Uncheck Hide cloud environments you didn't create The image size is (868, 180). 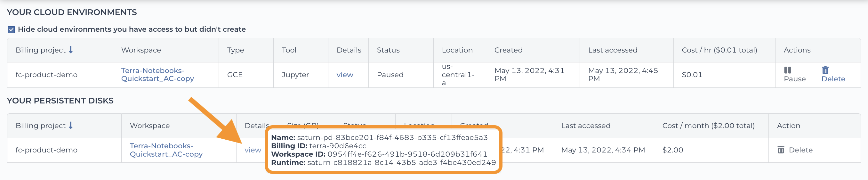[11, 30]
